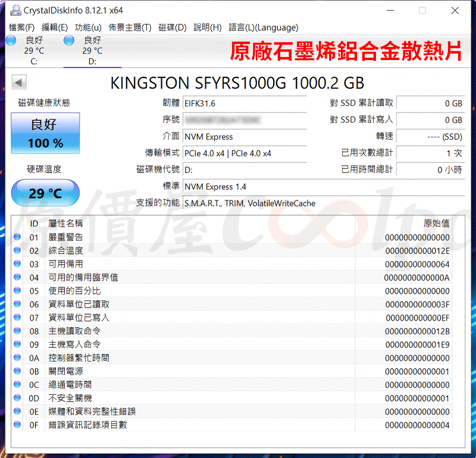Click status dot for 06 資料單位已讀取
476x458 pixels.
[17, 304]
